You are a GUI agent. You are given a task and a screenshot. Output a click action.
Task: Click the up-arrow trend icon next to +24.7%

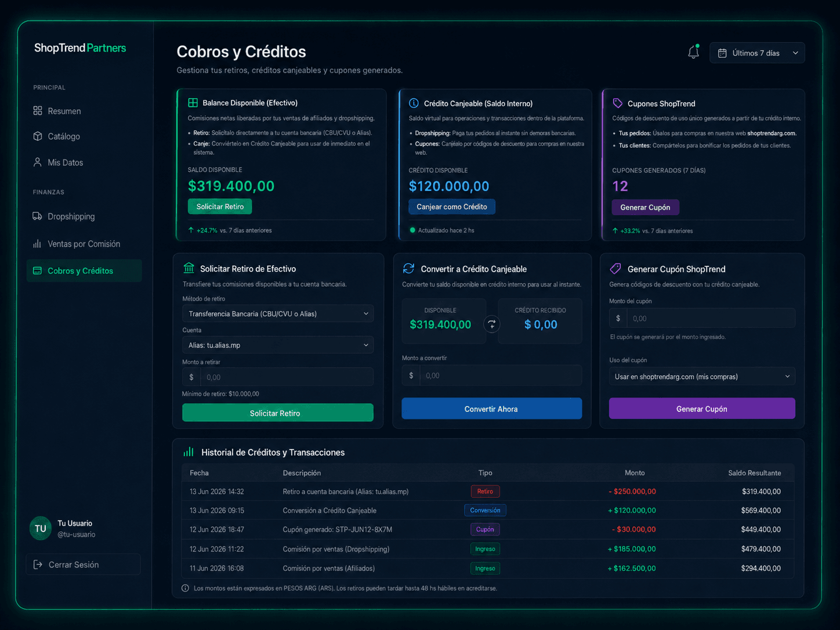191,230
